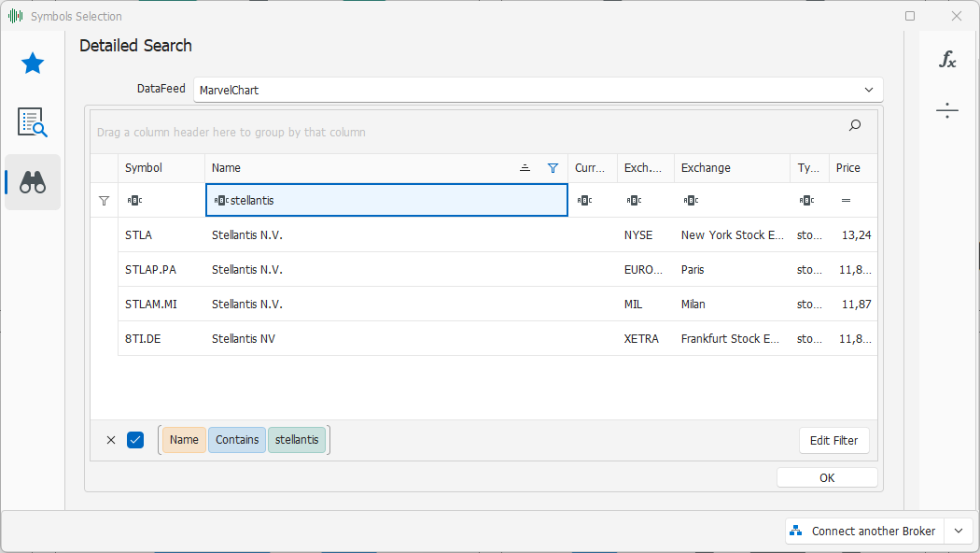Change Symbol column filter operator icon
The width and height of the screenshot is (980, 553).
pos(134,201)
